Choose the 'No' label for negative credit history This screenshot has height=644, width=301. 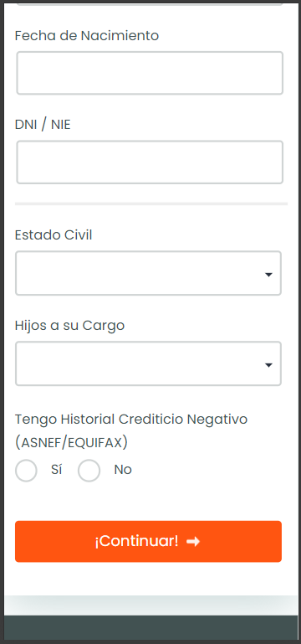(x=123, y=470)
